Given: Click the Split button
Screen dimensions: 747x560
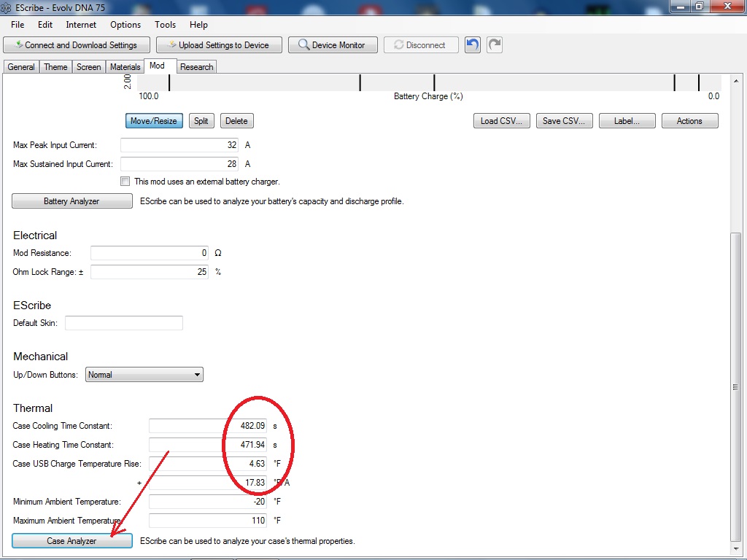Looking at the screenshot, I should point(201,121).
